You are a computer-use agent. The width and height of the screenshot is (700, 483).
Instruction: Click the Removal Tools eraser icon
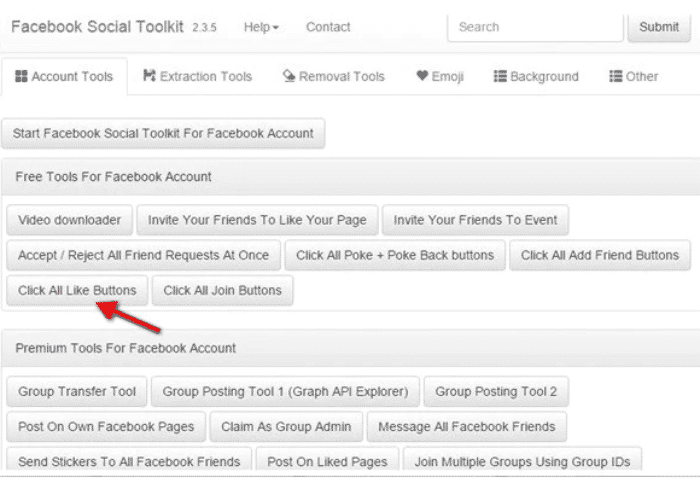(289, 76)
